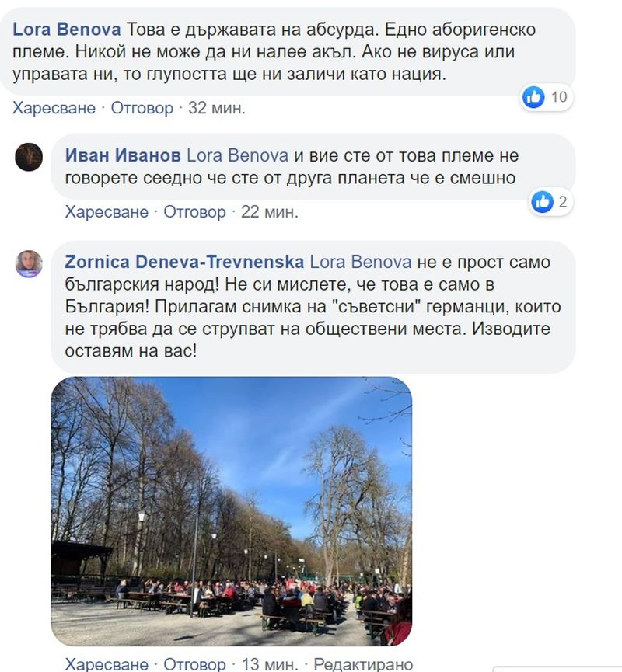Open Zornica Deneva-Trevnenska's profile from the author name
Image resolution: width=622 pixels, height=672 pixels.
(184, 262)
